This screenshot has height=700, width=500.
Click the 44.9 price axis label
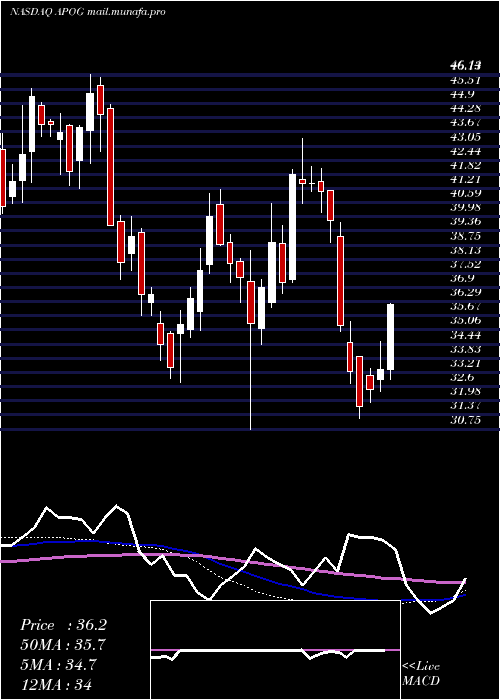click(x=462, y=95)
